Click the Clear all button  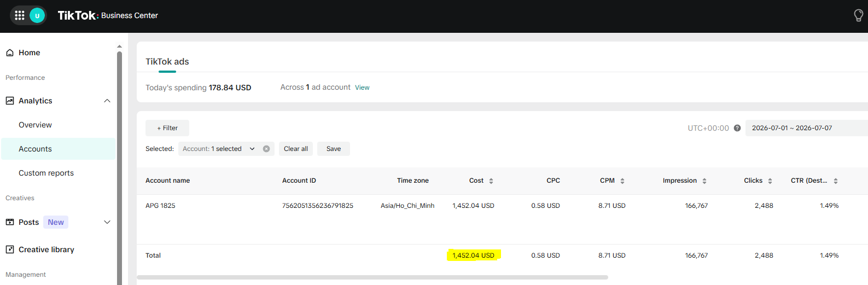pos(296,149)
